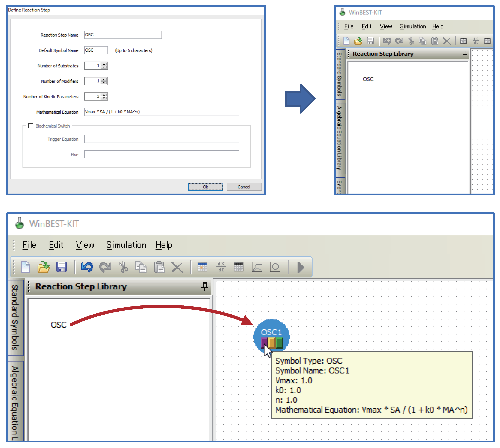The image size is (500, 448).
Task: Click the blue Undo arrow icon
Action: click(x=87, y=267)
